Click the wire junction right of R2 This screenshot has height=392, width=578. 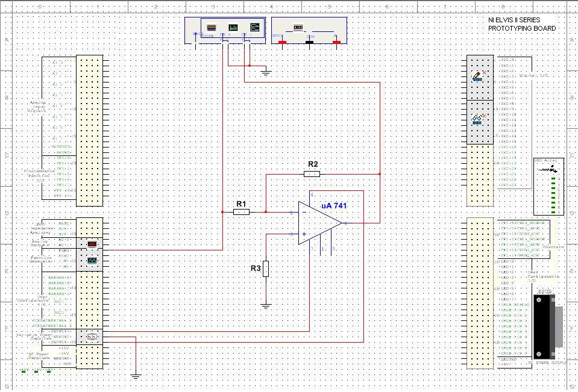(x=380, y=174)
